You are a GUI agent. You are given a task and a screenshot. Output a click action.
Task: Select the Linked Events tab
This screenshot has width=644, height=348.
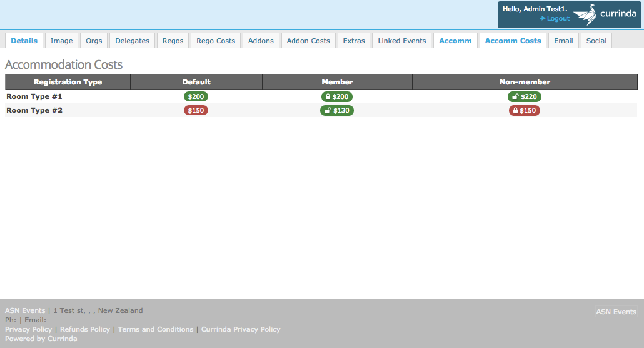pos(401,41)
